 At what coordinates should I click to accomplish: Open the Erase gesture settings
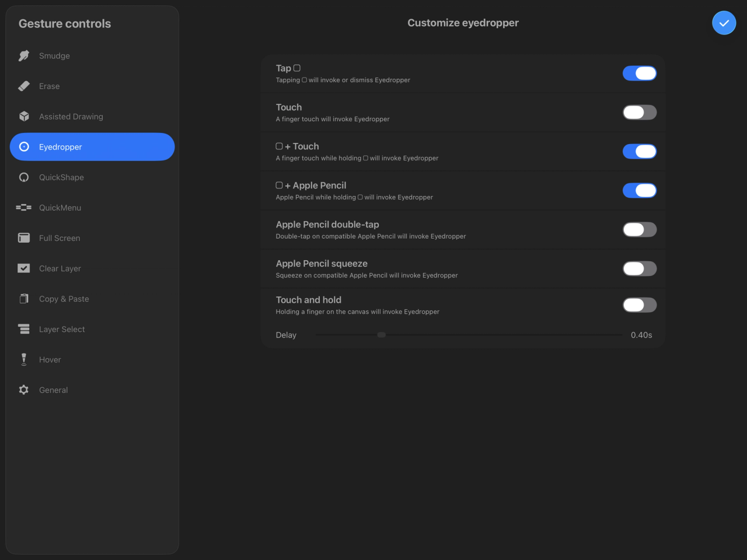(x=92, y=86)
